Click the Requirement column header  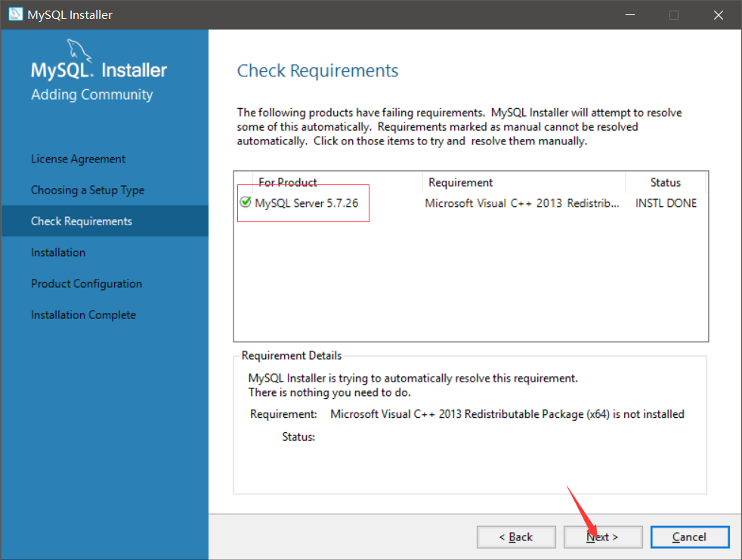pos(524,182)
